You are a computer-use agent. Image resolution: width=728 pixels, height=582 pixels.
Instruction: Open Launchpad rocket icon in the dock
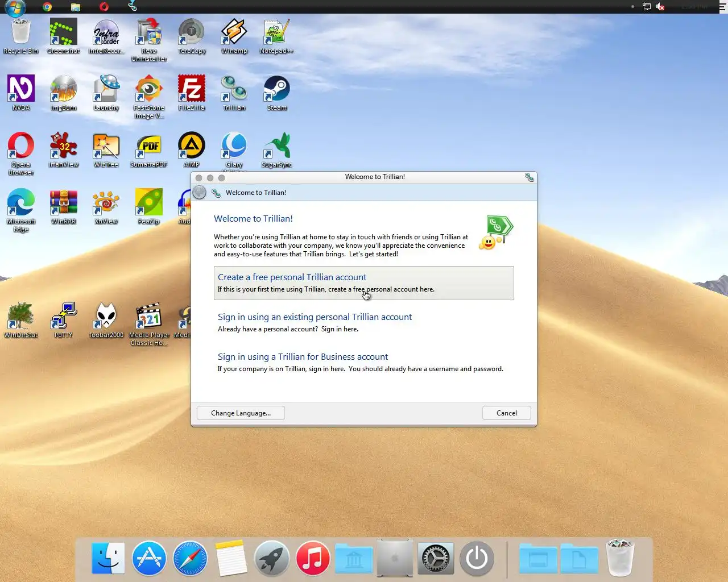(272, 558)
